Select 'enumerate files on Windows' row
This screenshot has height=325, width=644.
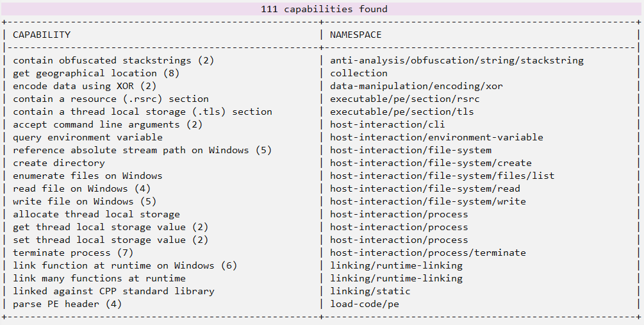(x=88, y=176)
